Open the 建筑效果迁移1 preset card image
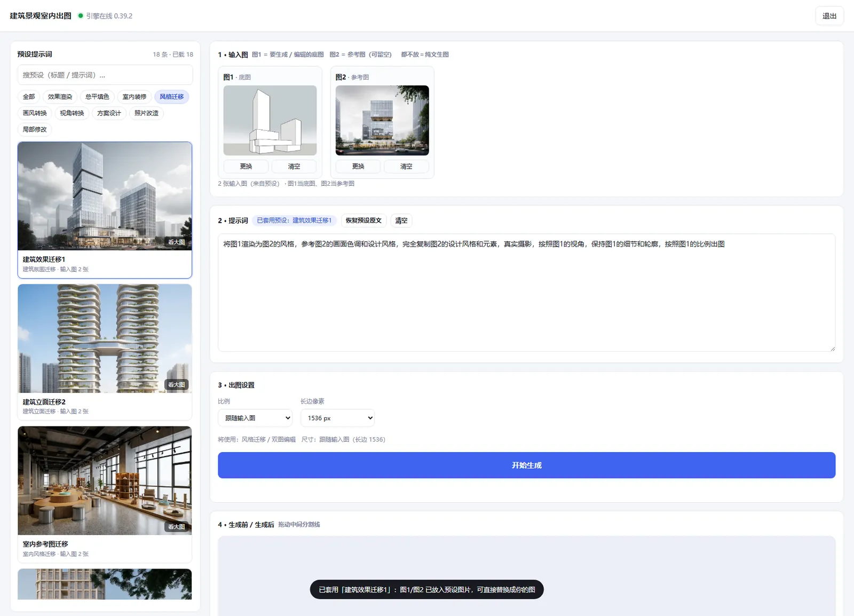This screenshot has width=854, height=616. pos(105,196)
